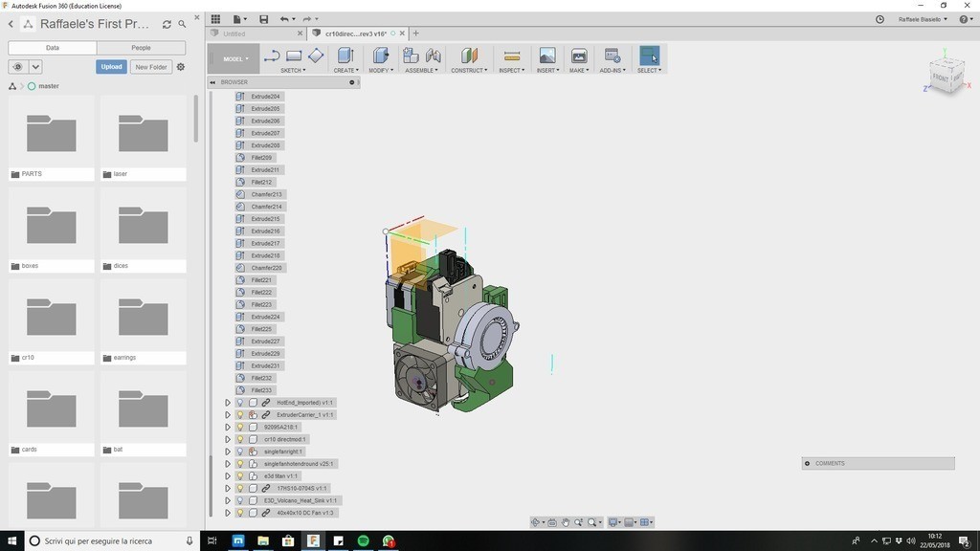Click the Redo arrow
The width and height of the screenshot is (980, 551).
(x=307, y=19)
